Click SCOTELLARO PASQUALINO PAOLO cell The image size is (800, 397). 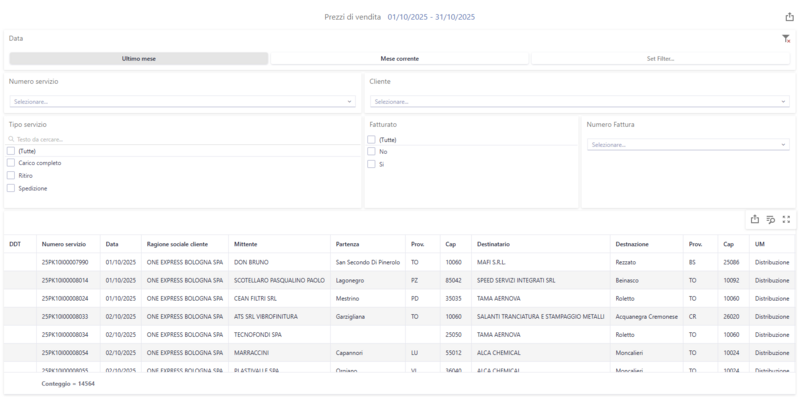point(280,280)
